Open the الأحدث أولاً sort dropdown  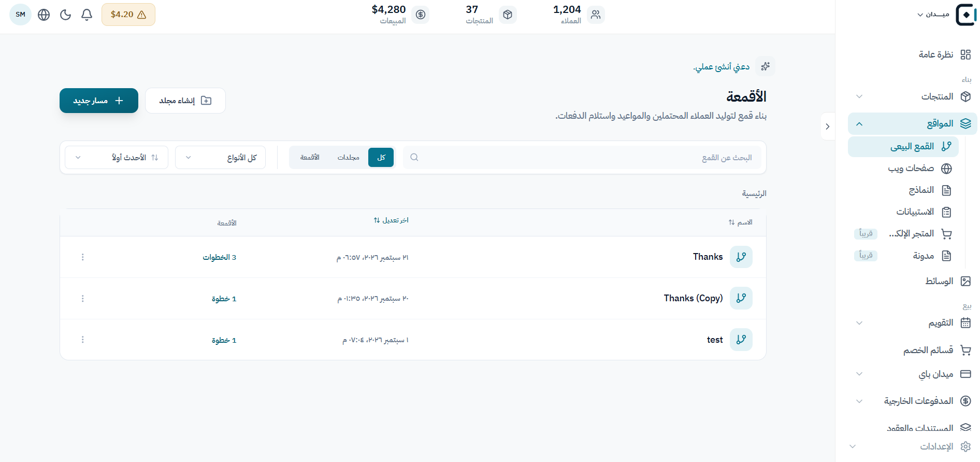point(117,158)
